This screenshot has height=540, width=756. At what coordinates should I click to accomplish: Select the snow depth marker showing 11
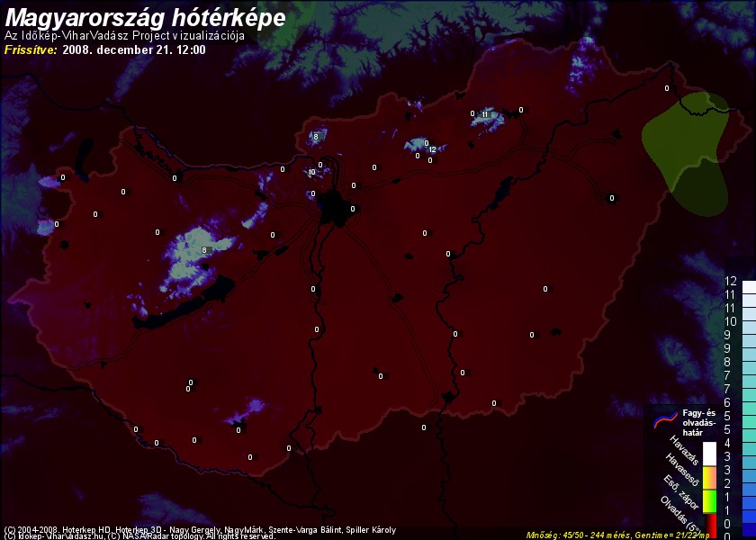pyautogui.click(x=484, y=114)
